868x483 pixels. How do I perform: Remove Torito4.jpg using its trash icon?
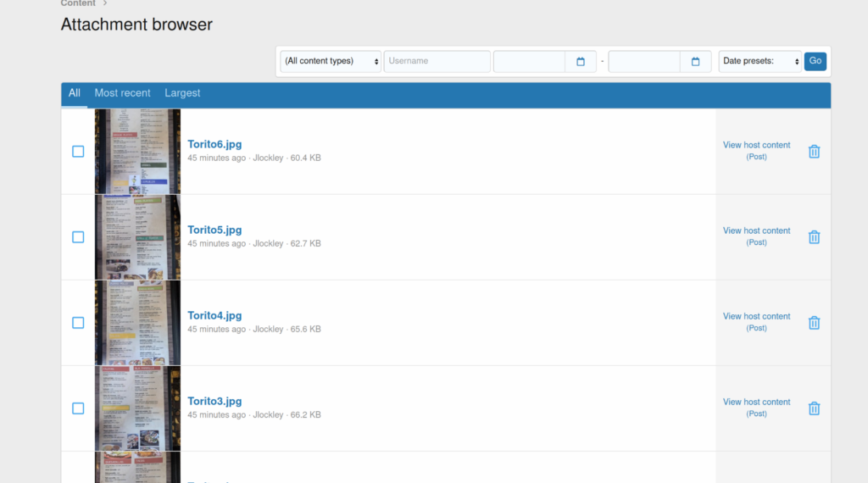tap(814, 323)
